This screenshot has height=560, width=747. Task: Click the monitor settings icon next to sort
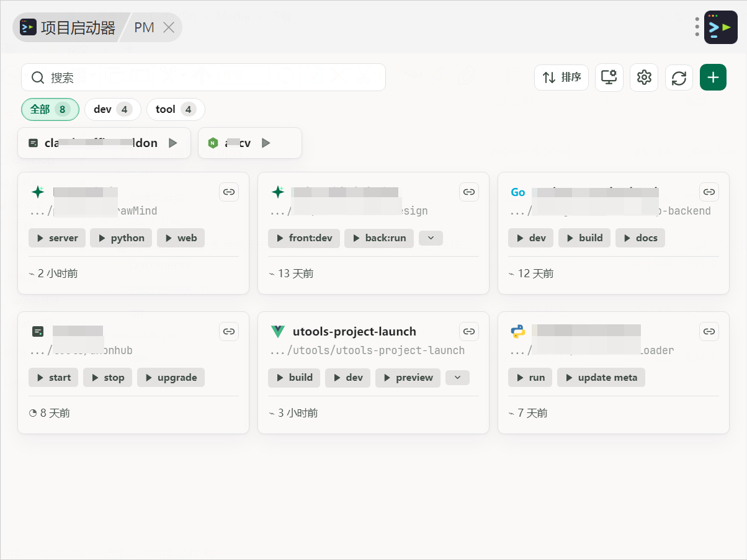(609, 78)
